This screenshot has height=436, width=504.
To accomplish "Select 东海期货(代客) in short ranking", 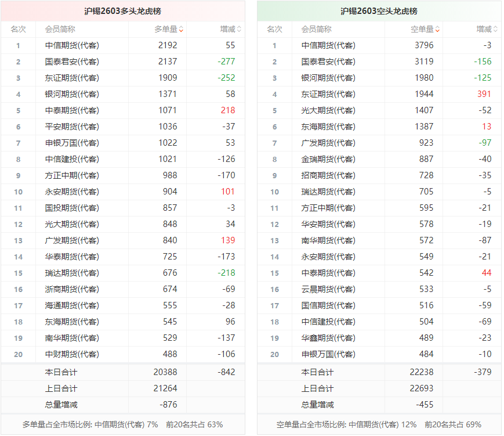I will coord(328,127).
